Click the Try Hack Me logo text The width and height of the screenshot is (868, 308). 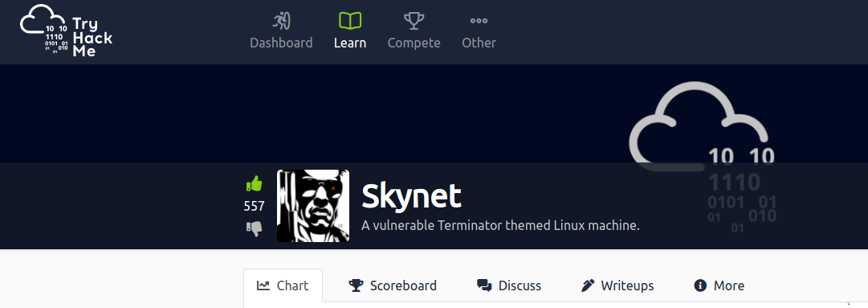(x=92, y=38)
